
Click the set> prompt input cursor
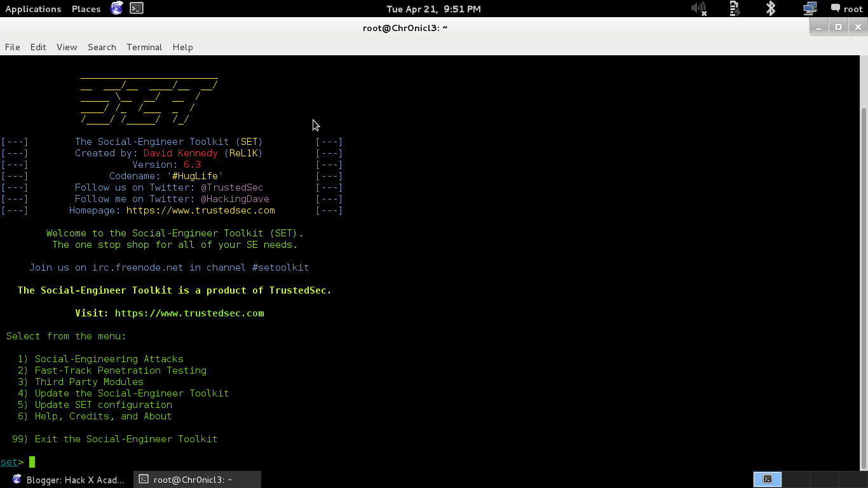tap(32, 462)
